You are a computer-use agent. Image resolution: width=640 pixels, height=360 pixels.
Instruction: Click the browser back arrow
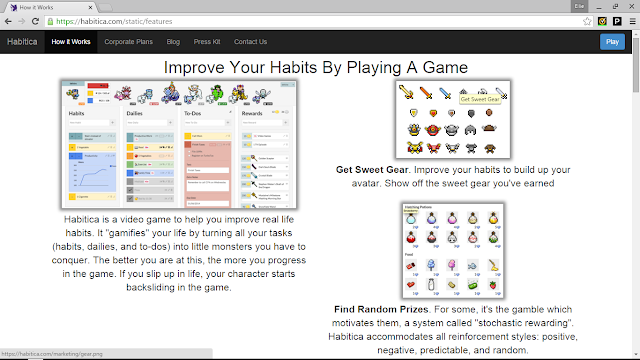[8, 21]
